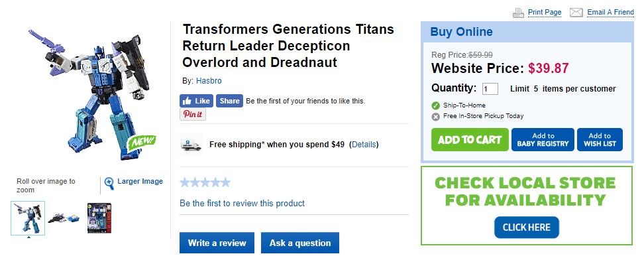Click the green Ship-To-Home checkmark icon
This screenshot has width=644, height=258.
436,105
